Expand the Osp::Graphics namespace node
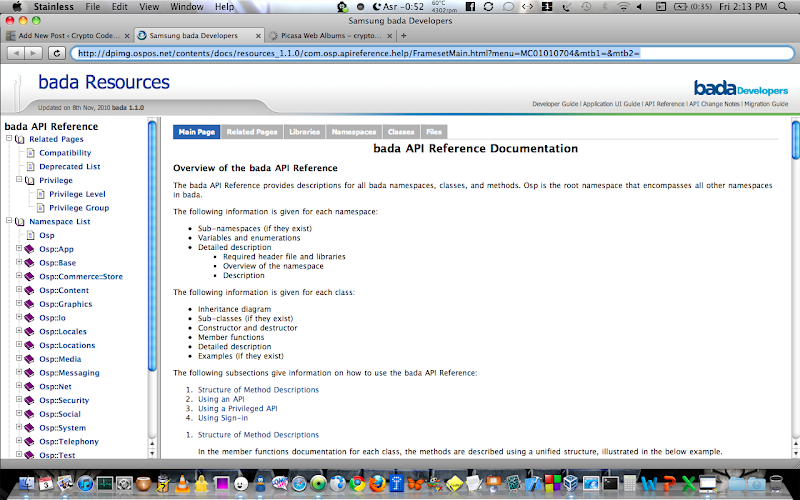Viewport: 800px width, 500px height. click(x=19, y=303)
